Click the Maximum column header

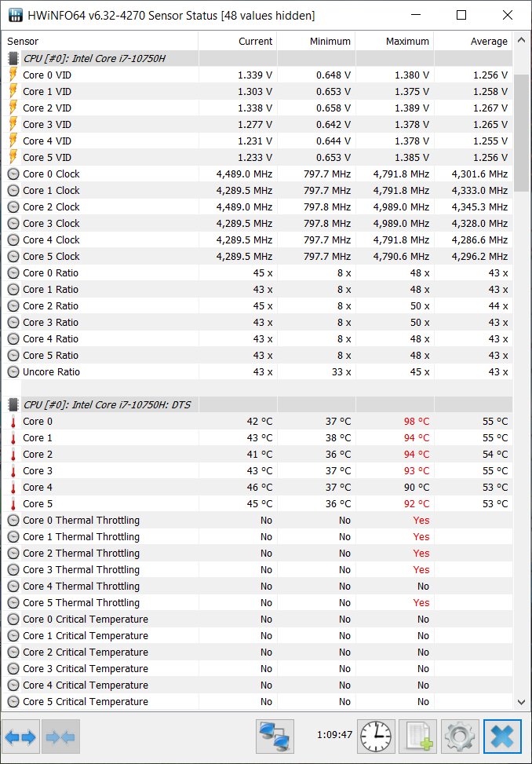(395, 42)
